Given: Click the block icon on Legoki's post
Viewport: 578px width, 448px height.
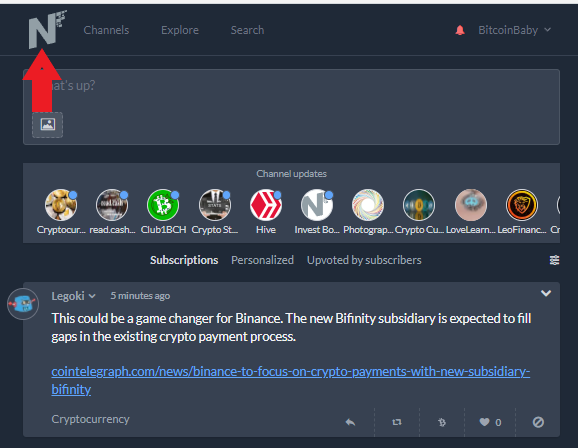Looking at the screenshot, I should (538, 422).
